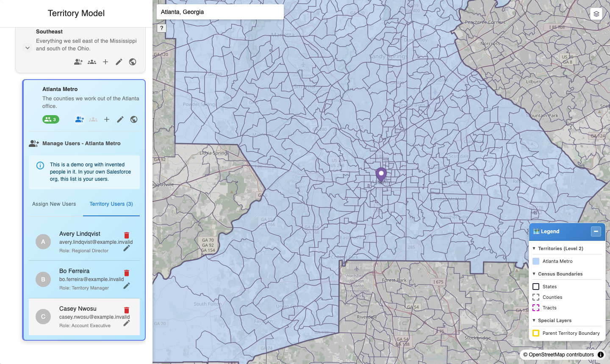The width and height of the screenshot is (610, 364).
Task: Click Southeast's assign users icon
Action: tap(78, 62)
